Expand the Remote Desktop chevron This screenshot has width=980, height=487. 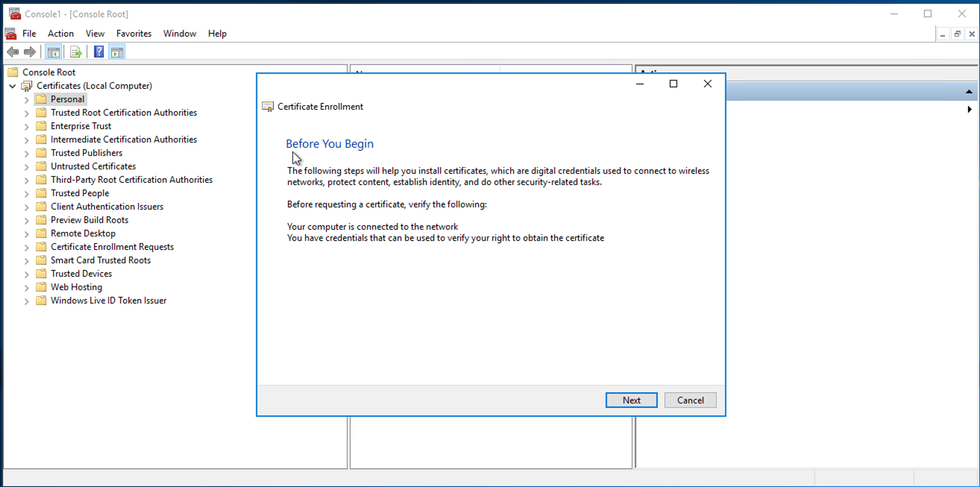[x=26, y=235]
